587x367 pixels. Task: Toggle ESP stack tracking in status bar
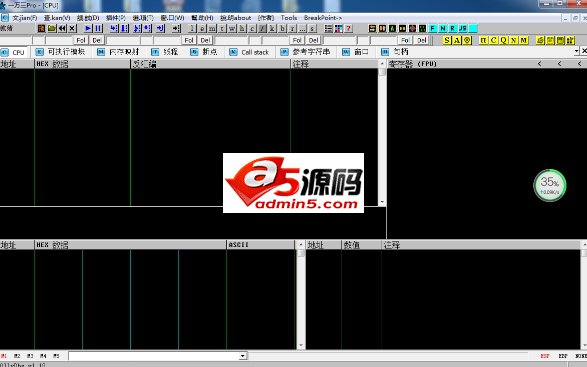[x=545, y=356]
